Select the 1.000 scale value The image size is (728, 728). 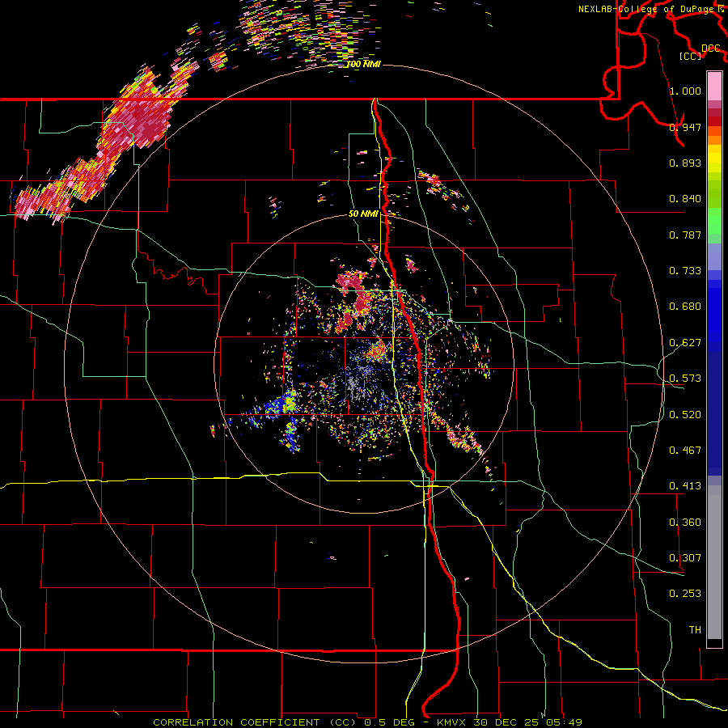685,91
